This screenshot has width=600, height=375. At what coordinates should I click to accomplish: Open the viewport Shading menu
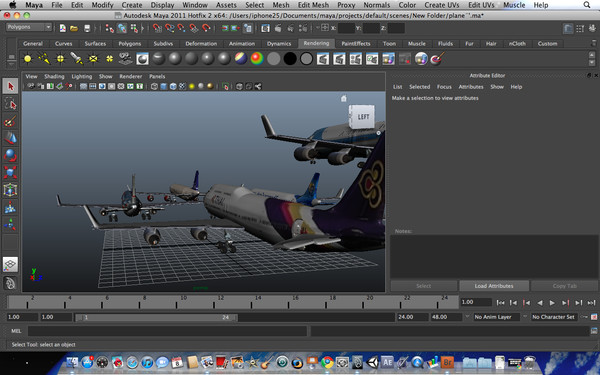[54, 77]
